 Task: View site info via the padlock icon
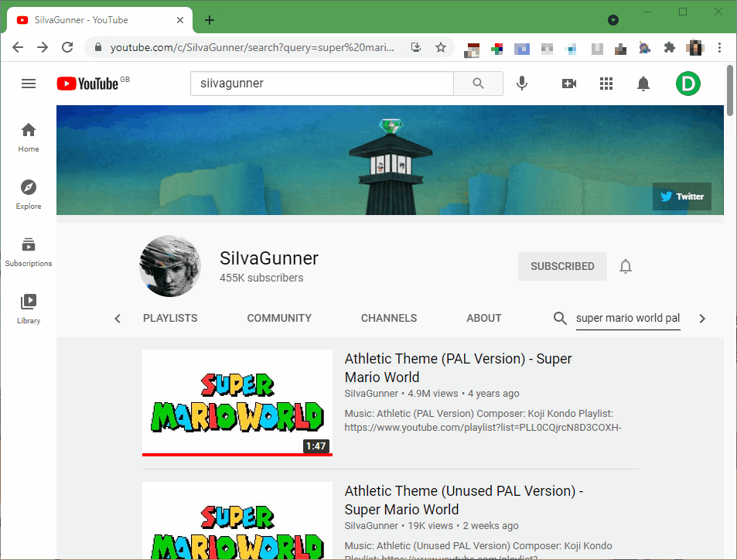(x=97, y=47)
